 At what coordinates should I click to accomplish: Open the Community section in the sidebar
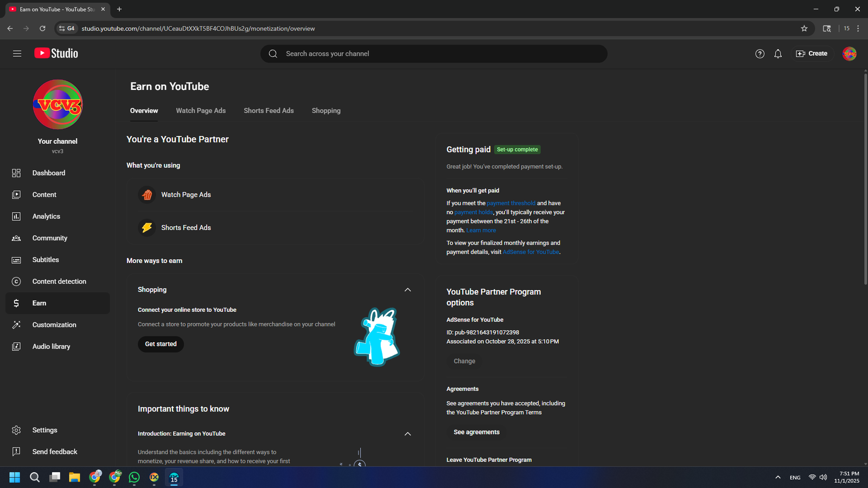point(58,238)
